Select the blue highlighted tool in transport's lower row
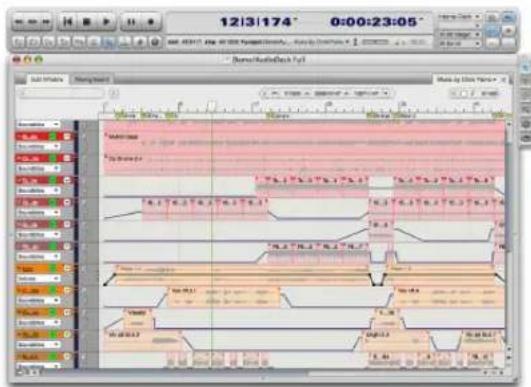The width and height of the screenshot is (531, 387). (109, 42)
